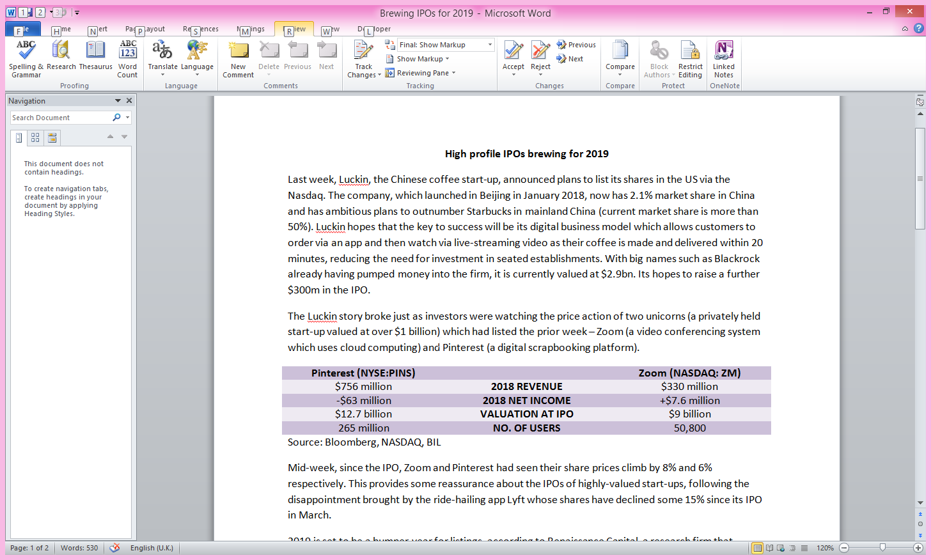Browse pages thumbnails in Navigation pane
This screenshot has height=560, width=931.
click(x=35, y=137)
